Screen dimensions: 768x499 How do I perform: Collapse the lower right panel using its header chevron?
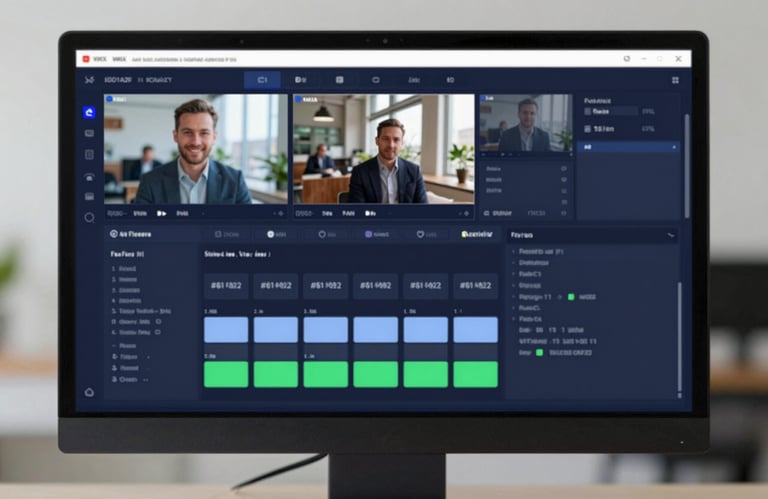click(x=671, y=236)
